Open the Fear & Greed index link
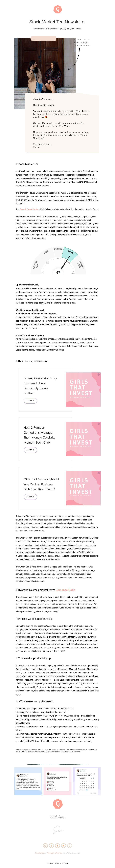Viewport: 115px width, 868px height. coord(29,209)
